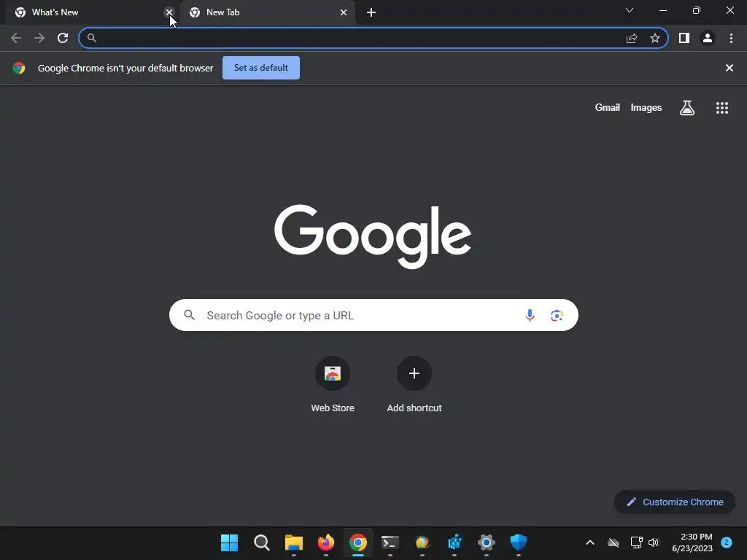The image size is (747, 560).
Task: Open the notification badge showing 2
Action: pos(727,542)
